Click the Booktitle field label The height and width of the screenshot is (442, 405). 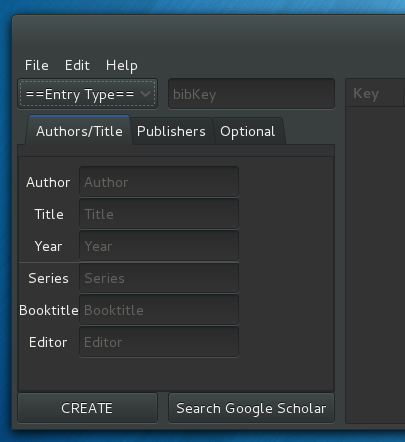pos(49,310)
